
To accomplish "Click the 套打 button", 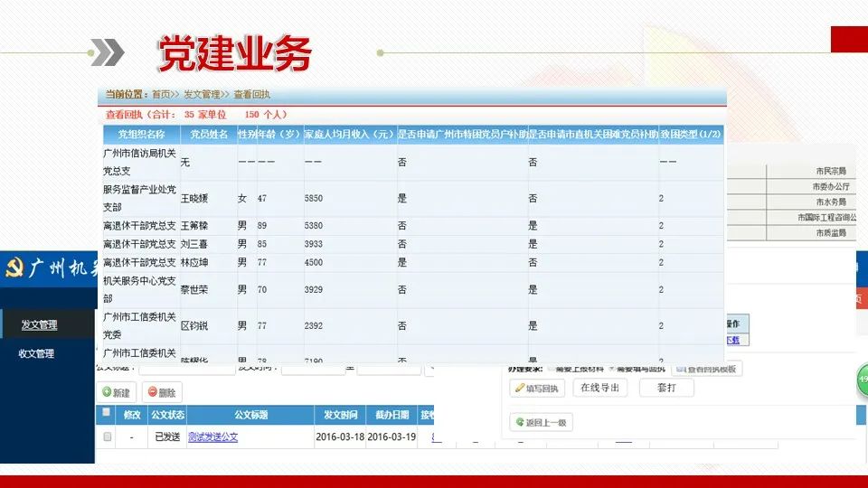I will (666, 388).
